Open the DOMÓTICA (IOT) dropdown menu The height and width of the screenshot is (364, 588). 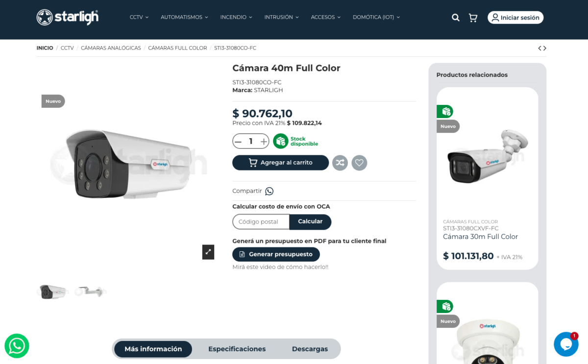pyautogui.click(x=376, y=17)
